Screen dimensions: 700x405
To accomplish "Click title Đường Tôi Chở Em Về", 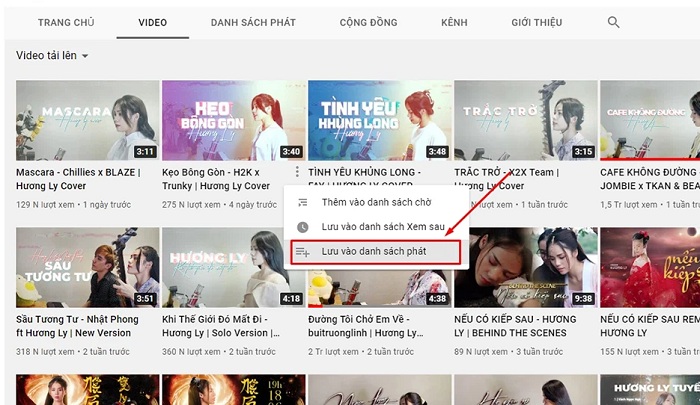I will pos(366,326).
